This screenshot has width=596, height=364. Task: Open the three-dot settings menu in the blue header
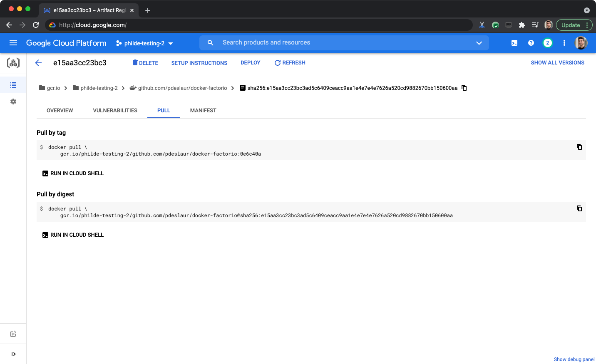coord(564,43)
